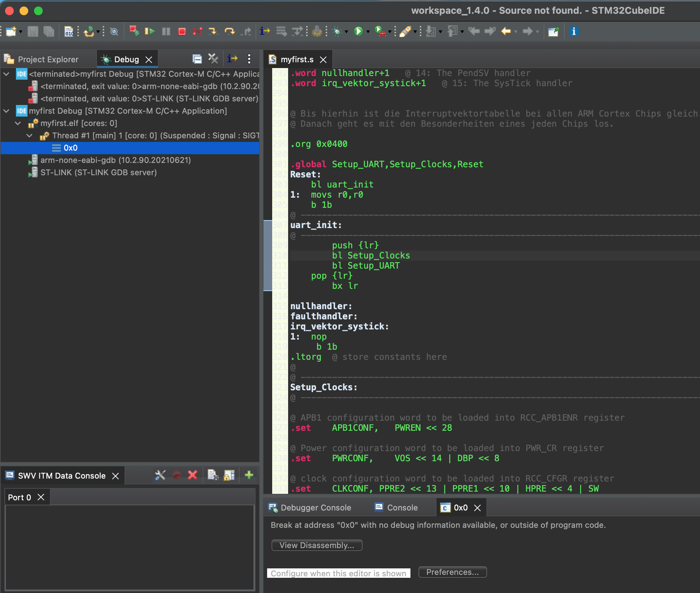The width and height of the screenshot is (700, 593).
Task: Select terminated ST-LINK GDB server entry
Action: 149,98
